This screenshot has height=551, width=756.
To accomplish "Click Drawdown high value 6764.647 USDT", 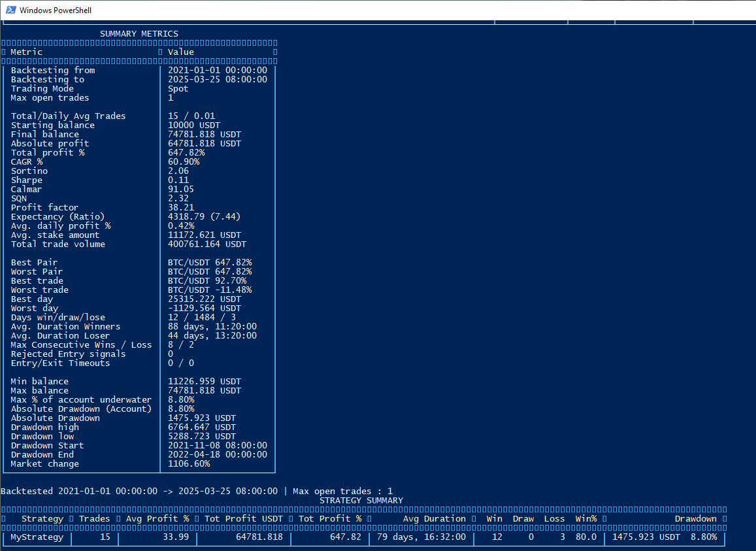I will coord(202,428).
